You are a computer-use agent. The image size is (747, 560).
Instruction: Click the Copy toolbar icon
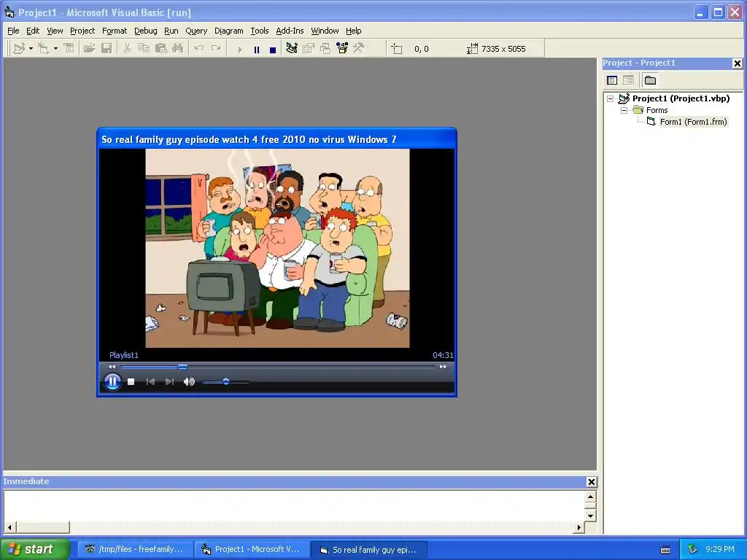pos(144,49)
